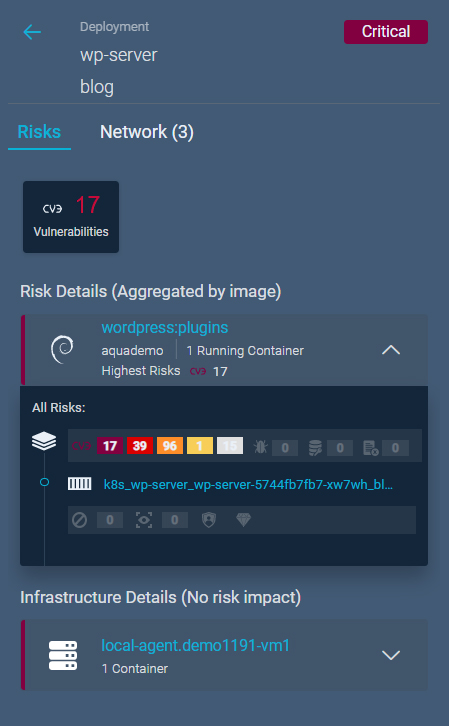This screenshot has width=449, height=726.
Task: Click the 'aquademo' registry text
Action: pyautogui.click(x=132, y=350)
